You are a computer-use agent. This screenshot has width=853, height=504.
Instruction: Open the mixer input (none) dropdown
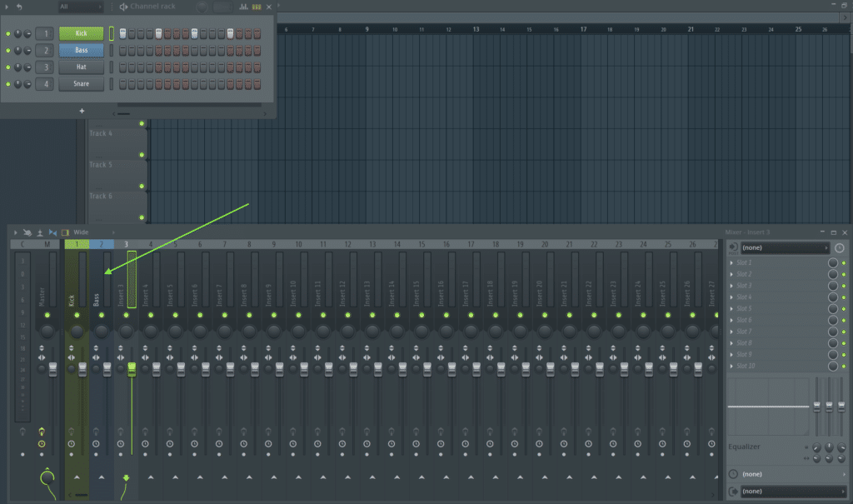point(785,247)
